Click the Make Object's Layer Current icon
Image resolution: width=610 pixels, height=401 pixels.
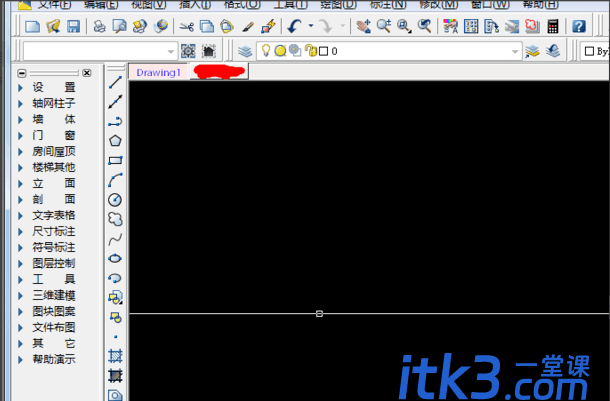(532, 51)
